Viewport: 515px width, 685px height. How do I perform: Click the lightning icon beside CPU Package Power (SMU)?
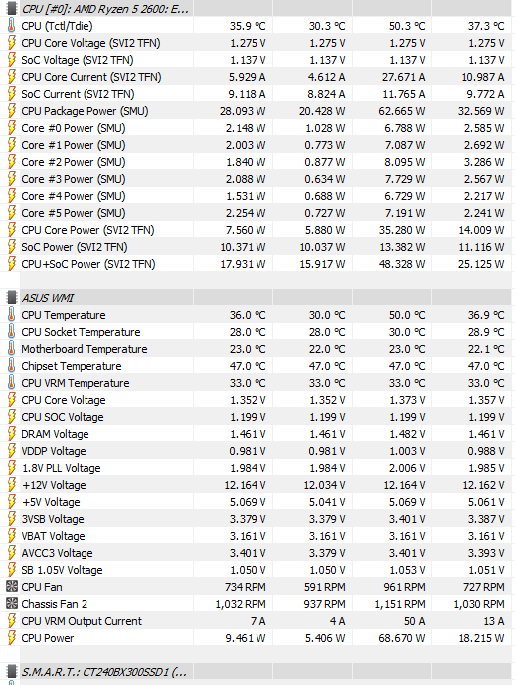click(x=11, y=111)
